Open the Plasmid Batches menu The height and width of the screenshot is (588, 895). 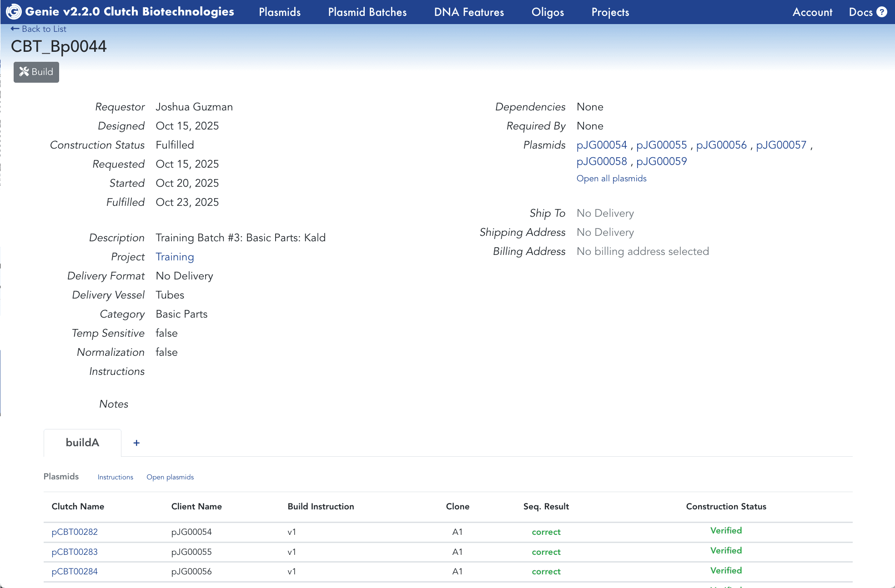click(x=367, y=12)
